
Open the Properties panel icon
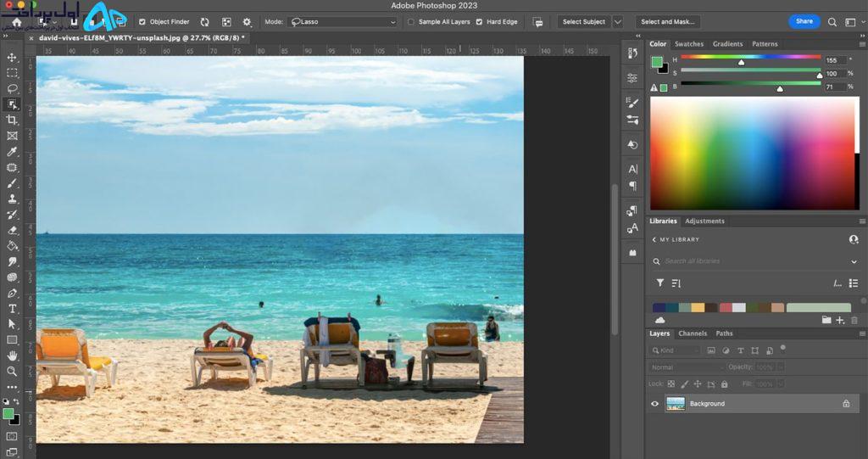632,78
